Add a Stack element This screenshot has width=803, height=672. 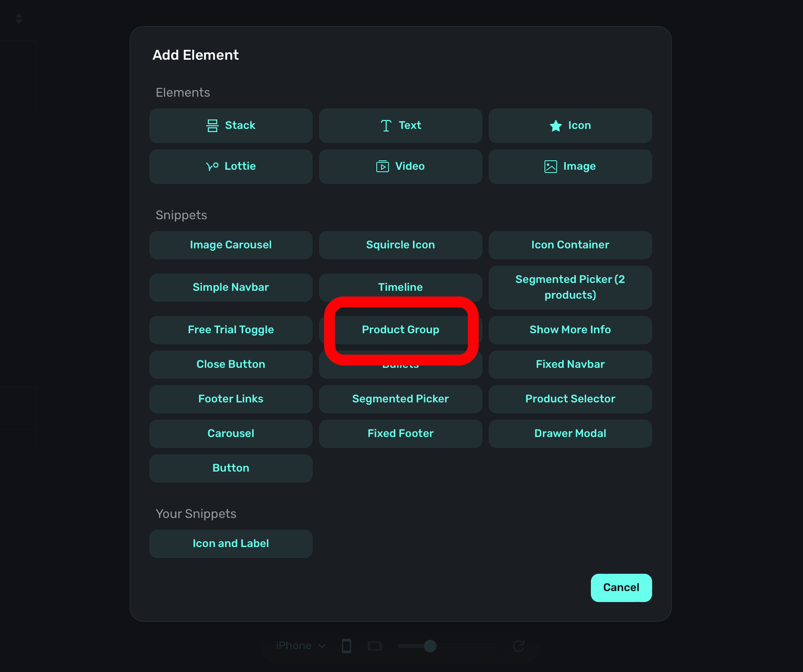coord(231,126)
